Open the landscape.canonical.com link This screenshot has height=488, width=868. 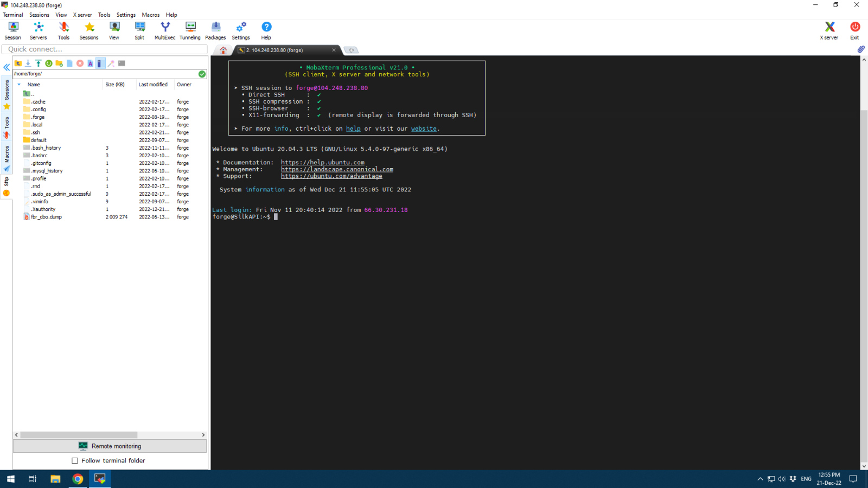coord(337,169)
